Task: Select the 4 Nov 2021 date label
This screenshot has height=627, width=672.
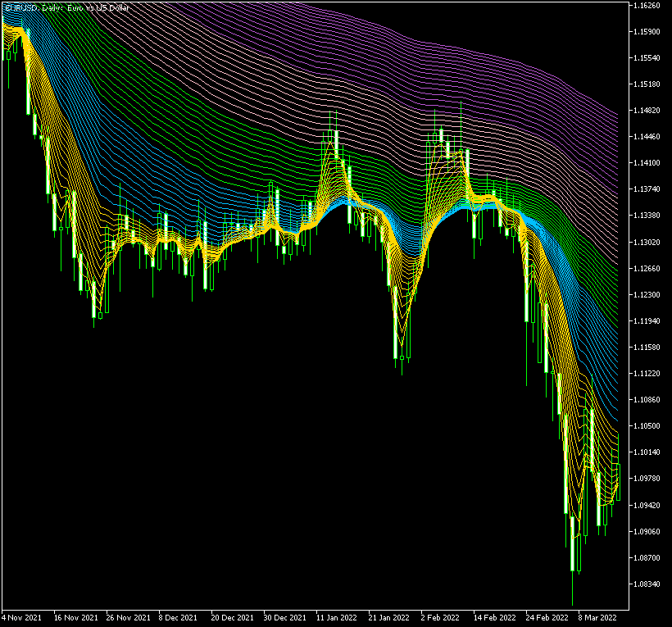Action: point(21,618)
